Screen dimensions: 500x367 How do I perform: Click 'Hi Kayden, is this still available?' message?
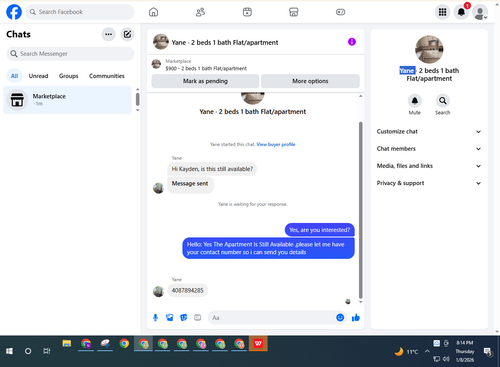[212, 169]
